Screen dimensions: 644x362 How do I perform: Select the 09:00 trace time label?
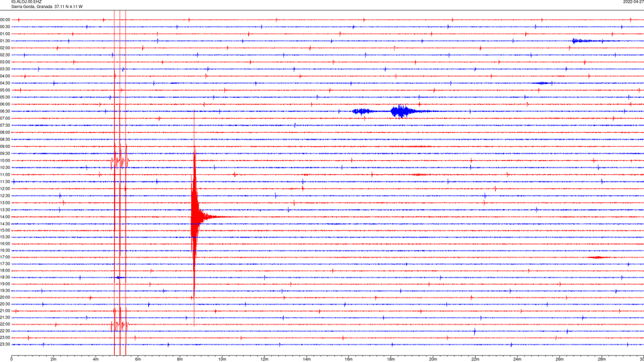[x=5, y=147]
